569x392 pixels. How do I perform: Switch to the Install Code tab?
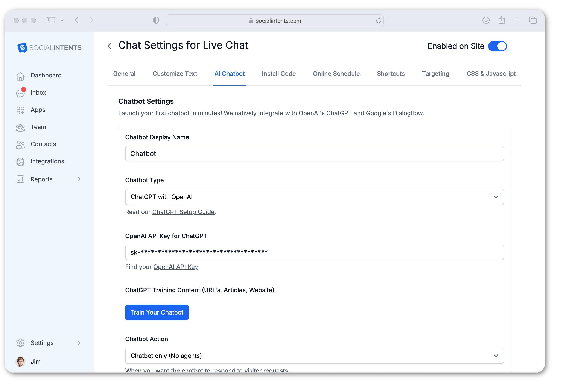click(x=278, y=73)
